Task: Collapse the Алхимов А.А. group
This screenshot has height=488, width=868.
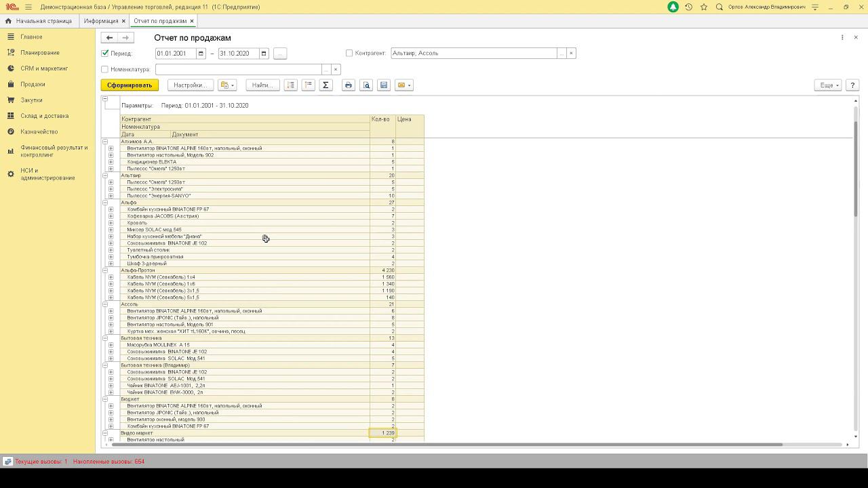Action: 105,142
